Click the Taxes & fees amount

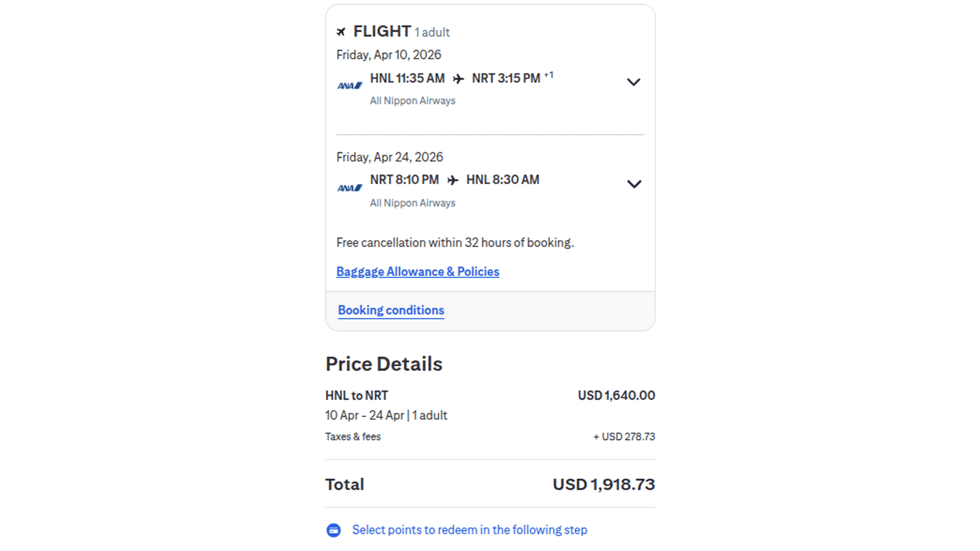point(624,437)
